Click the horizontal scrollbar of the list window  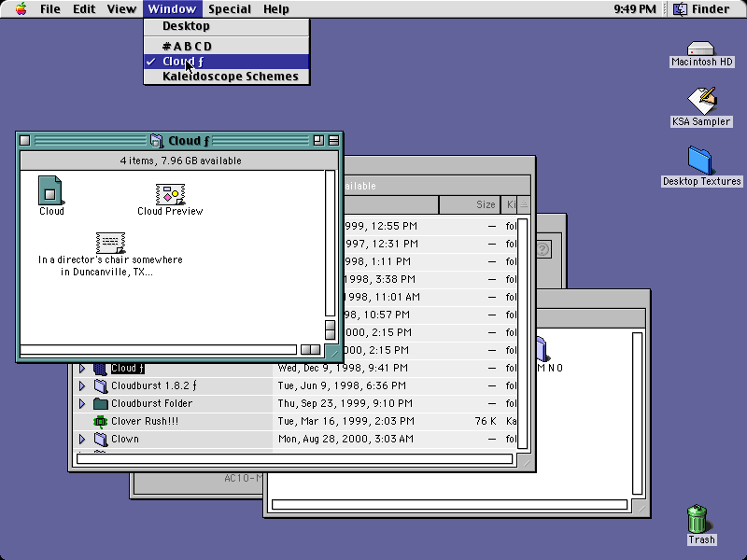pyautogui.click(x=294, y=459)
